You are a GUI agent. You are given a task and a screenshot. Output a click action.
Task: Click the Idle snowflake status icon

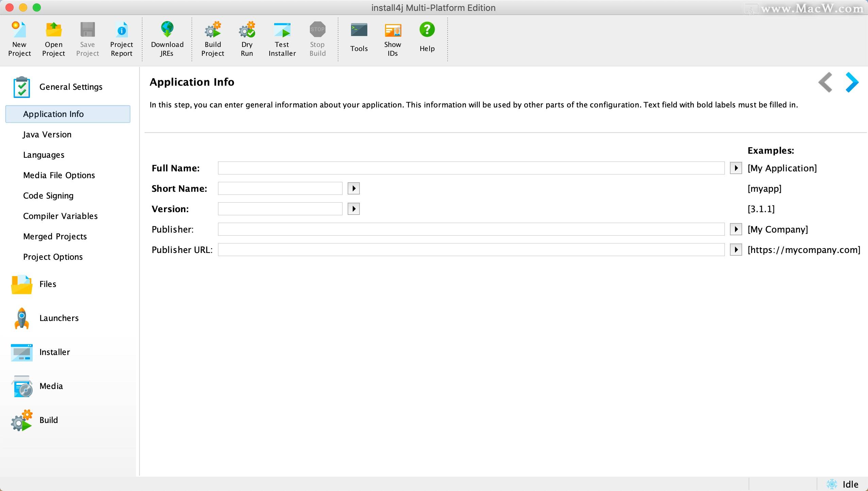832,484
